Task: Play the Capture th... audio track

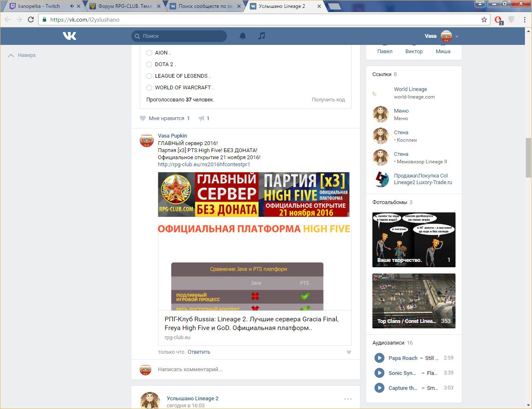Action: click(x=379, y=388)
